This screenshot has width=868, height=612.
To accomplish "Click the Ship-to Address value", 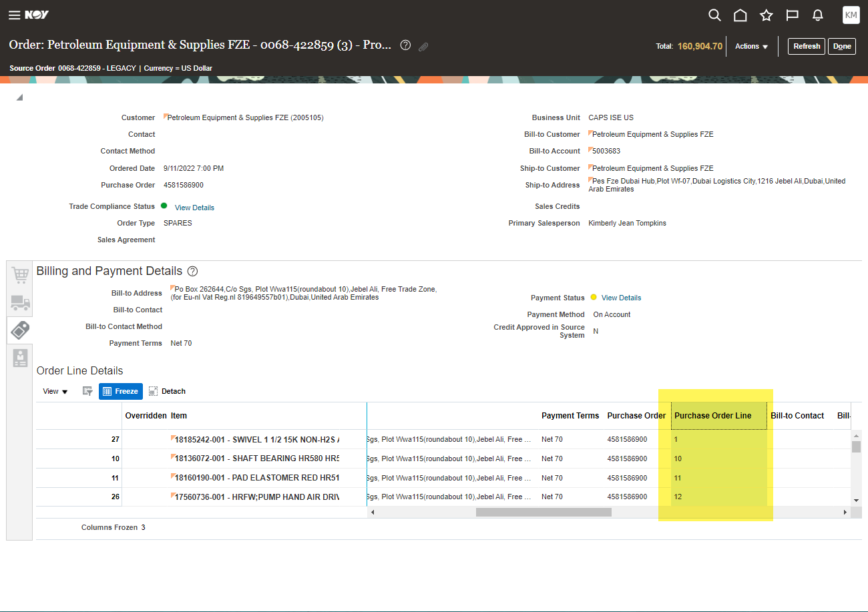I will click(x=717, y=185).
